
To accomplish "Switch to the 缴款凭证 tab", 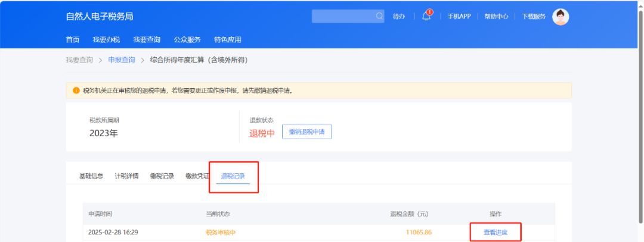I will tap(197, 176).
